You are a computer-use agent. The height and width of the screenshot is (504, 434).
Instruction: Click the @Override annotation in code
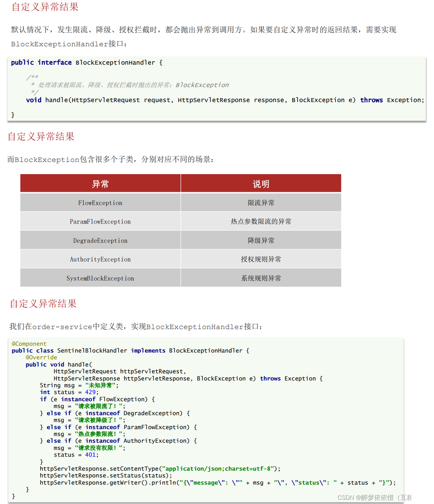41,357
